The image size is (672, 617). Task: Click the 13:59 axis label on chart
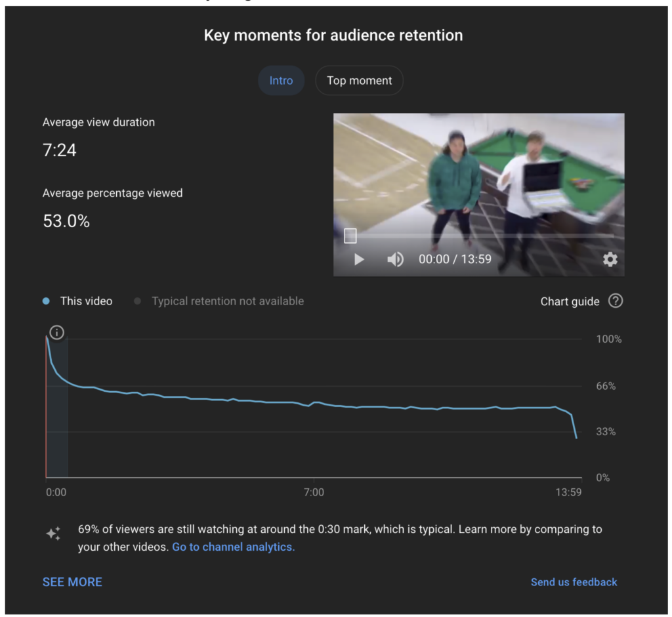pos(569,492)
